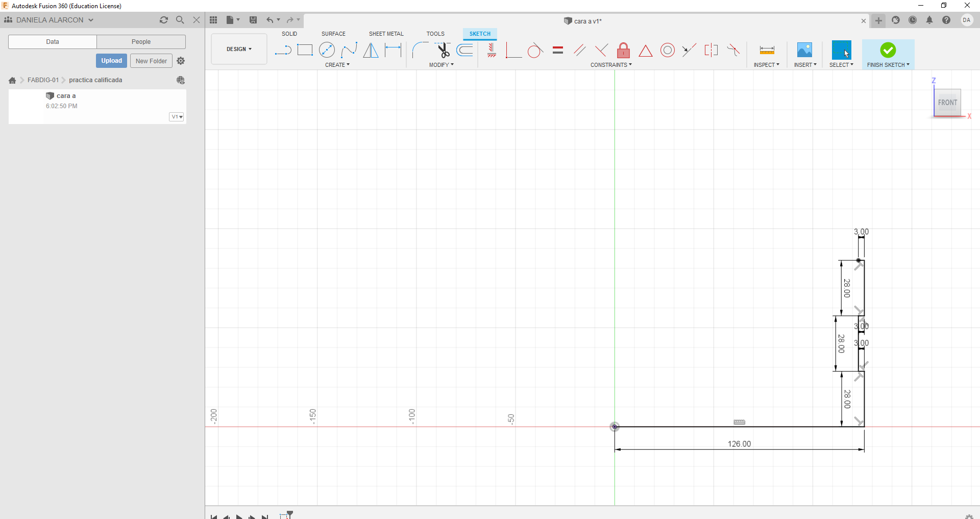Activate the Trim scissors tool

point(443,50)
